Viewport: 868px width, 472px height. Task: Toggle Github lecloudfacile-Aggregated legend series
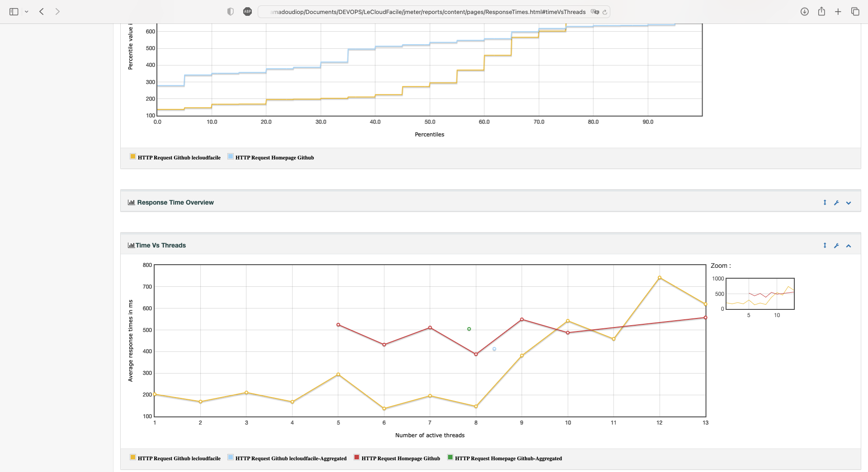click(x=290, y=458)
